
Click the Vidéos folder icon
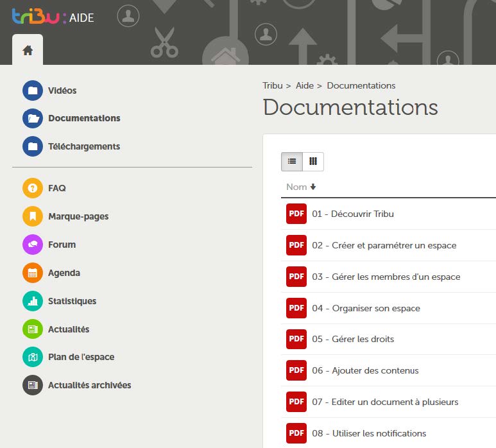[33, 90]
